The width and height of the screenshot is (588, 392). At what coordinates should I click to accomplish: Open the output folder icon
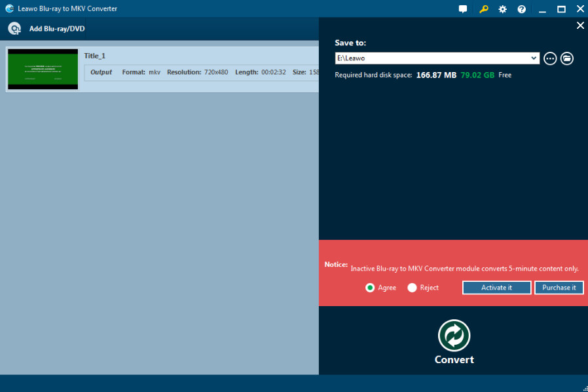(567, 58)
